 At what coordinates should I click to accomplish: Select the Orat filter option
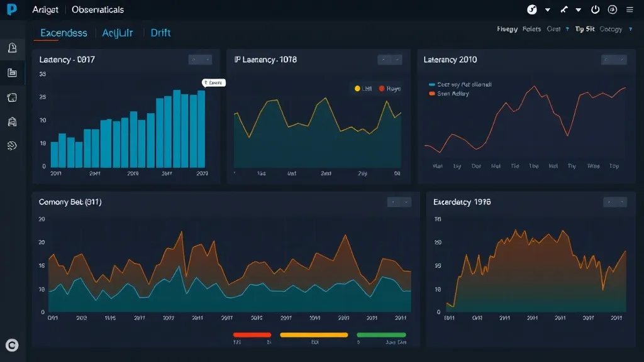tap(553, 29)
